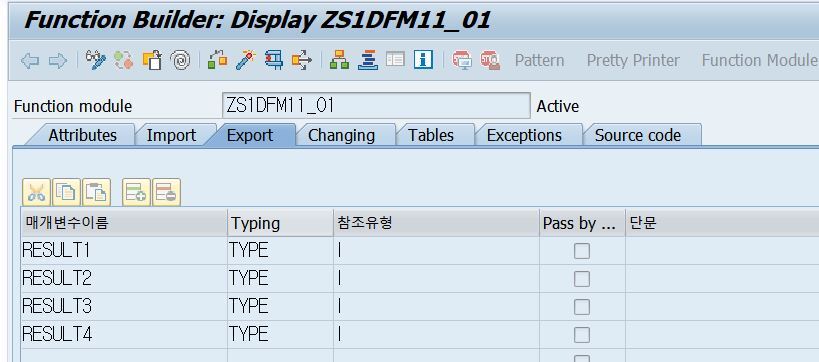The image size is (819, 362).
Task: Toggle Pass by value for RESULT4
Action: coord(582,334)
